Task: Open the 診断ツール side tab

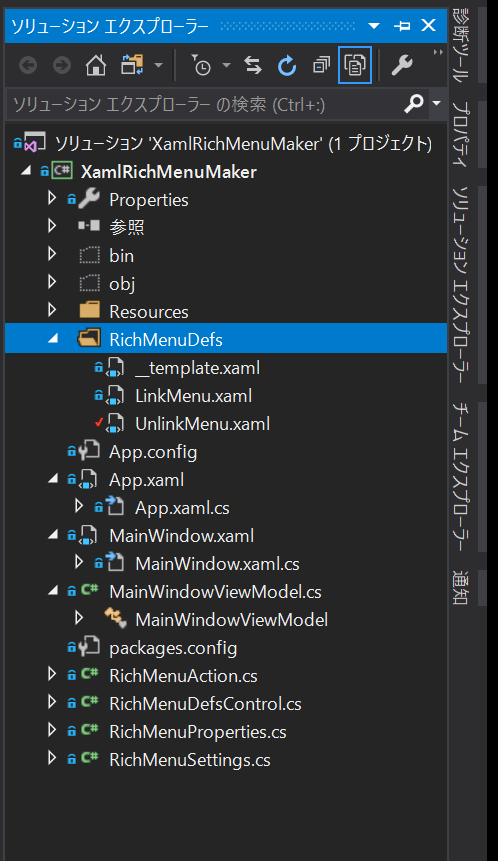Action: (460, 45)
